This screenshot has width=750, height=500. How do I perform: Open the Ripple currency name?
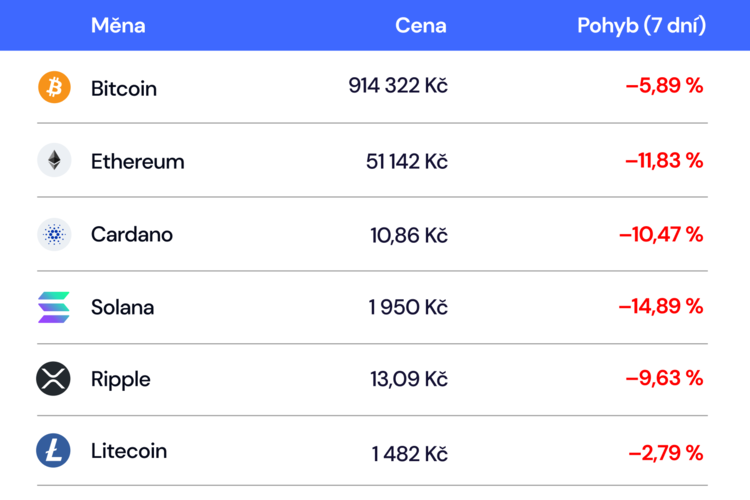[x=121, y=379]
